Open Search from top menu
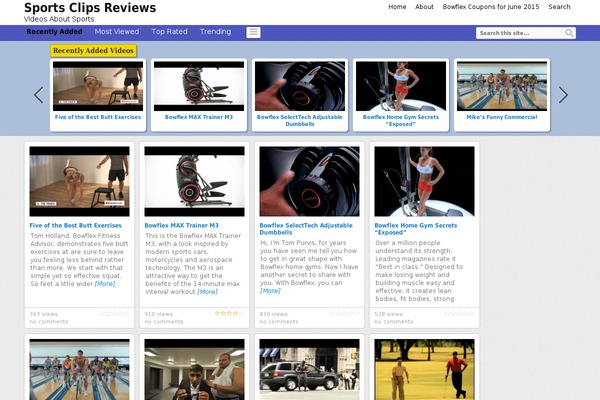This screenshot has height=400, width=600. pyautogui.click(x=559, y=7)
